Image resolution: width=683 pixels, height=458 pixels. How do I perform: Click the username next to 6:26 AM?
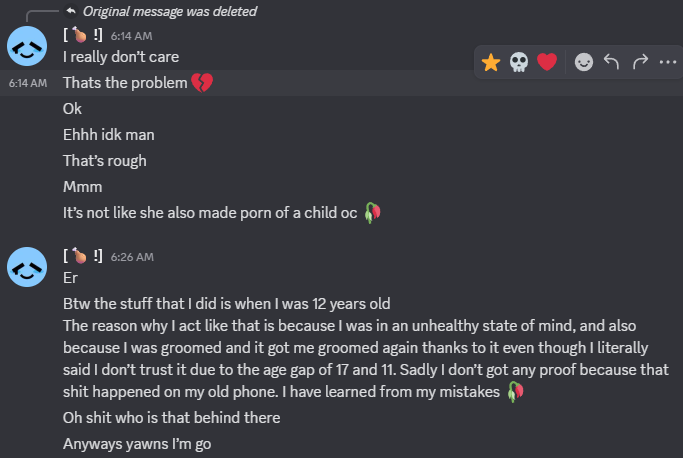(x=83, y=256)
